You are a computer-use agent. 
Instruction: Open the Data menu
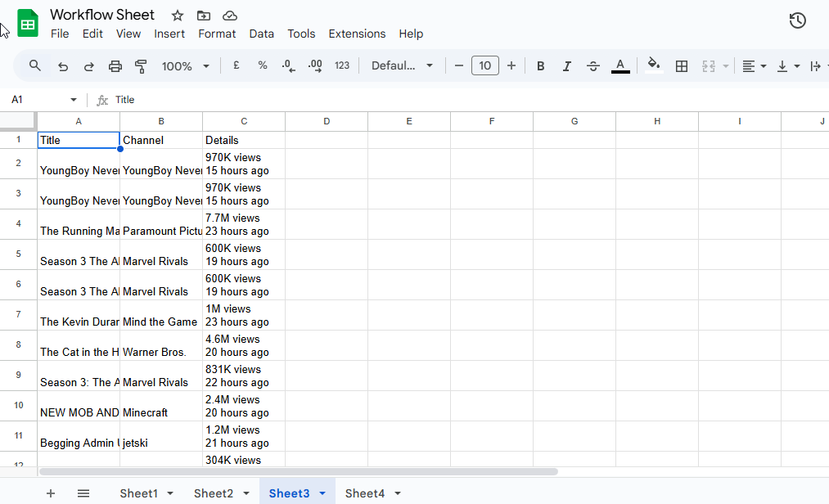[262, 34]
